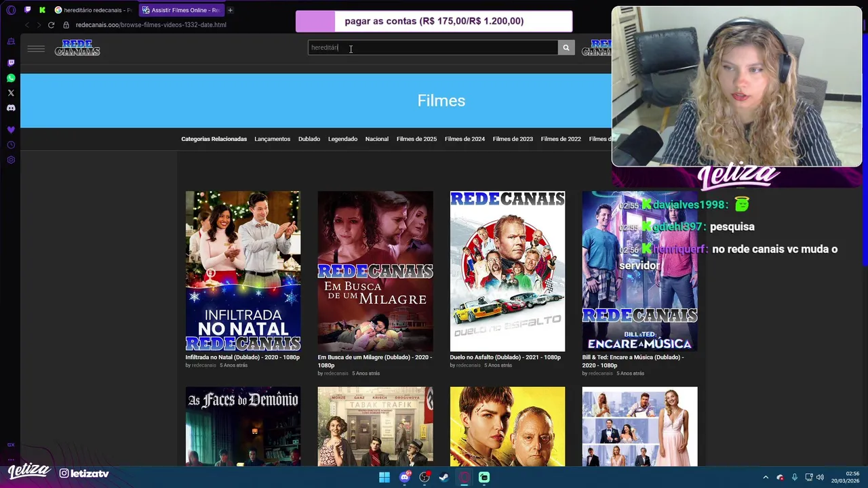Open the network tray icon
868x488 pixels.
click(809, 477)
